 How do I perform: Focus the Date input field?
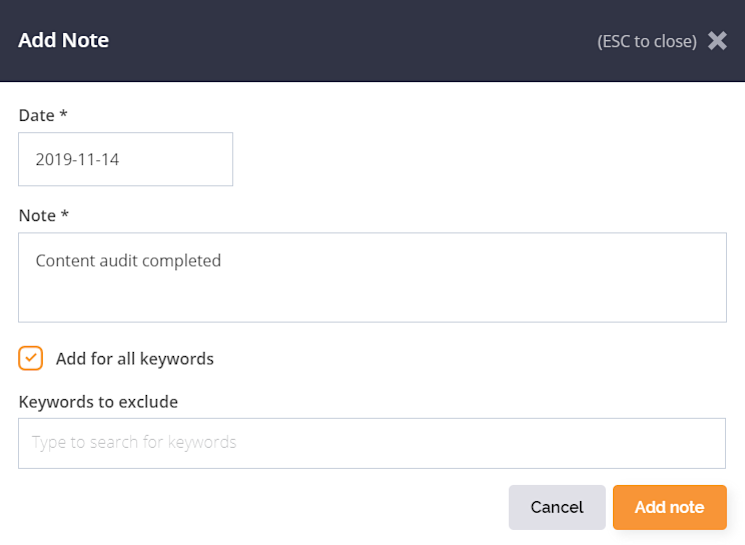click(125, 159)
